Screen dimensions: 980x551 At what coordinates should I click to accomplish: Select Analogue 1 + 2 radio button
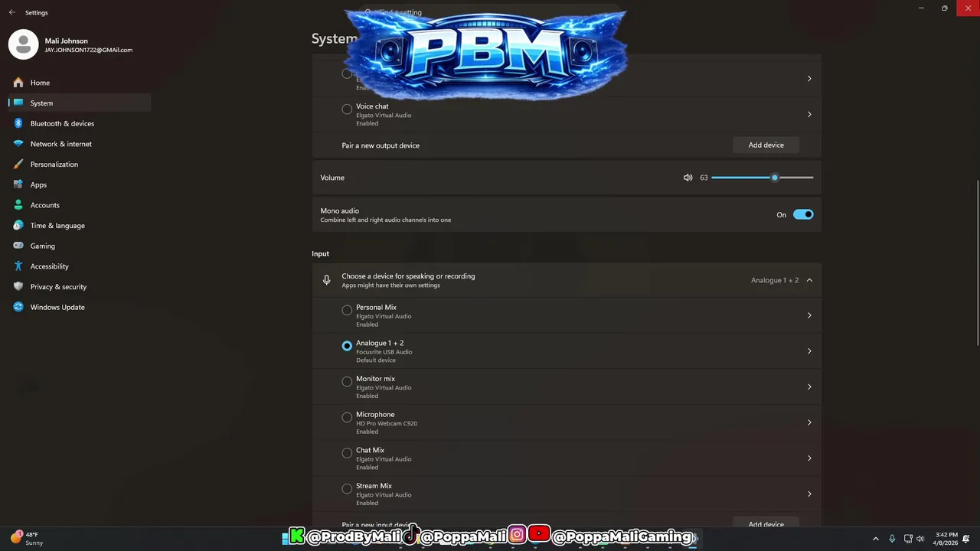(347, 346)
